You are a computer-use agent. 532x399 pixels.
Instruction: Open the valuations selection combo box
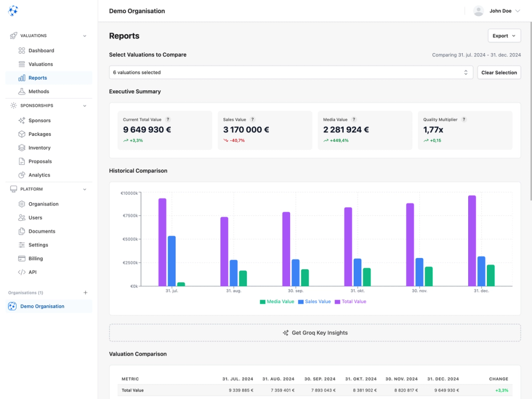[x=290, y=72]
